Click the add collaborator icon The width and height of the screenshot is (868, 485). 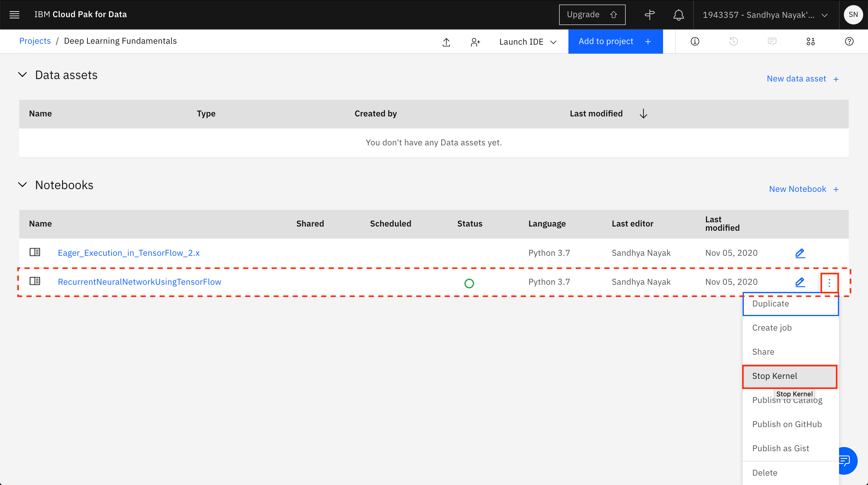click(475, 42)
